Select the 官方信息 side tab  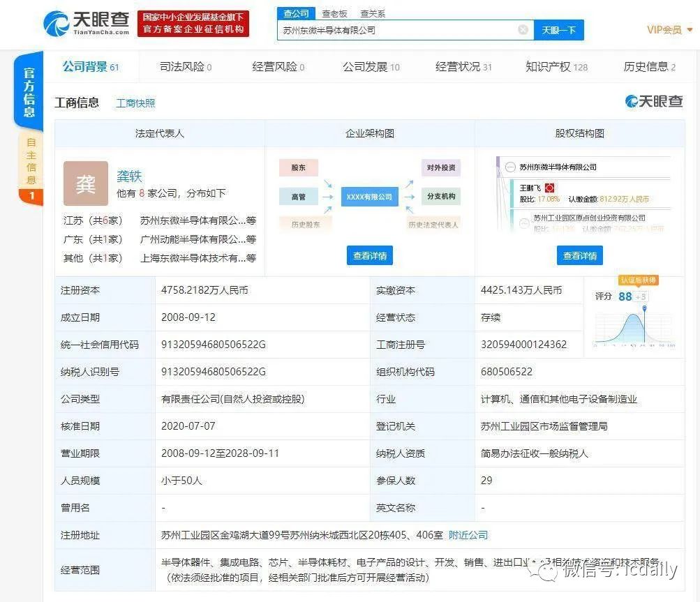click(29, 91)
